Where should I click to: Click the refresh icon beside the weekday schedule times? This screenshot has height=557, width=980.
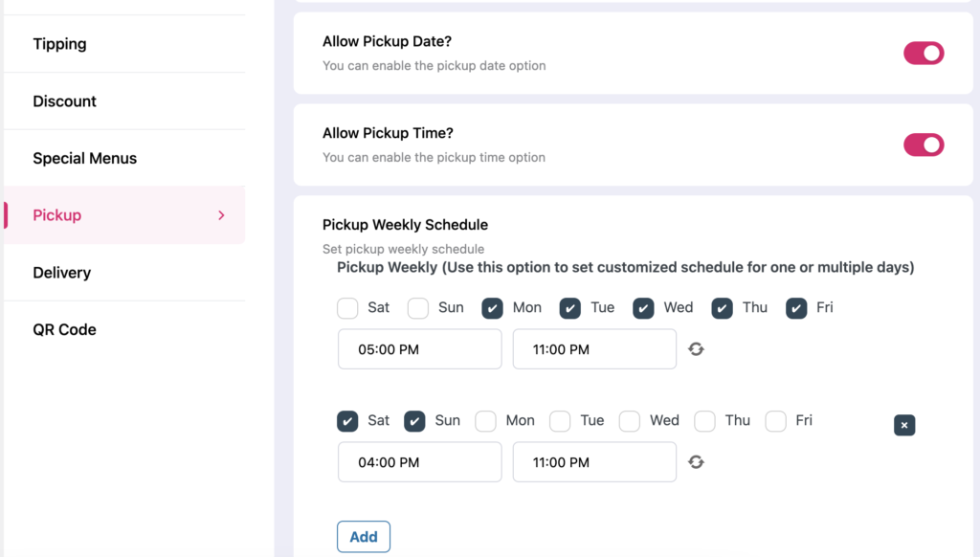pos(697,349)
